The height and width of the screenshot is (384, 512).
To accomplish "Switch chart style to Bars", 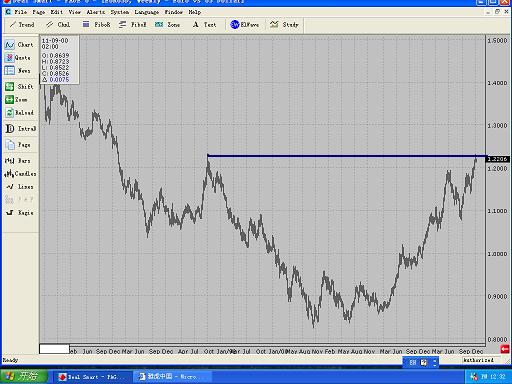I will [18, 161].
